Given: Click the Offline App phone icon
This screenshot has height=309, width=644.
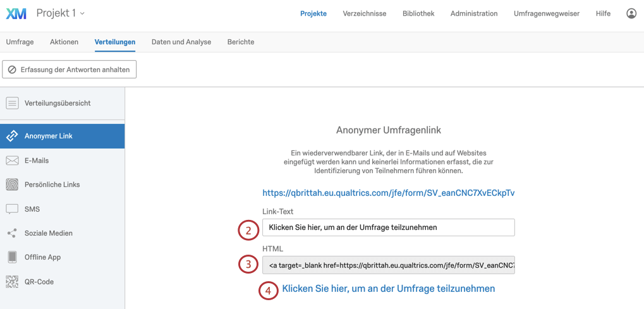Looking at the screenshot, I should 12,257.
